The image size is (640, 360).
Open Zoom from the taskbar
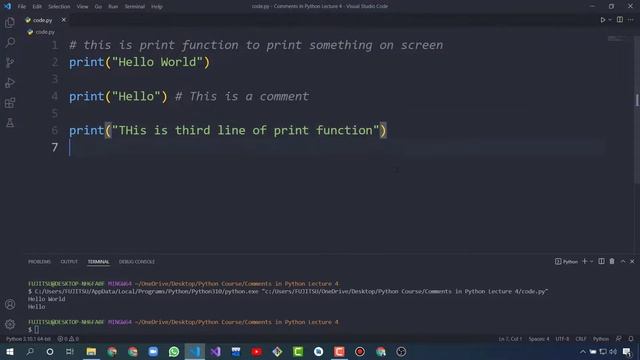point(153,352)
